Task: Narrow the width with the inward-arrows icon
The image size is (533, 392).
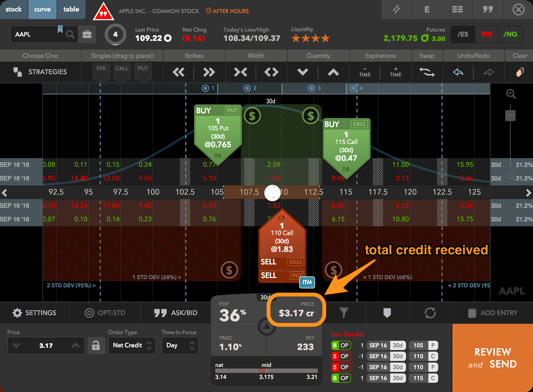Action: 241,72
